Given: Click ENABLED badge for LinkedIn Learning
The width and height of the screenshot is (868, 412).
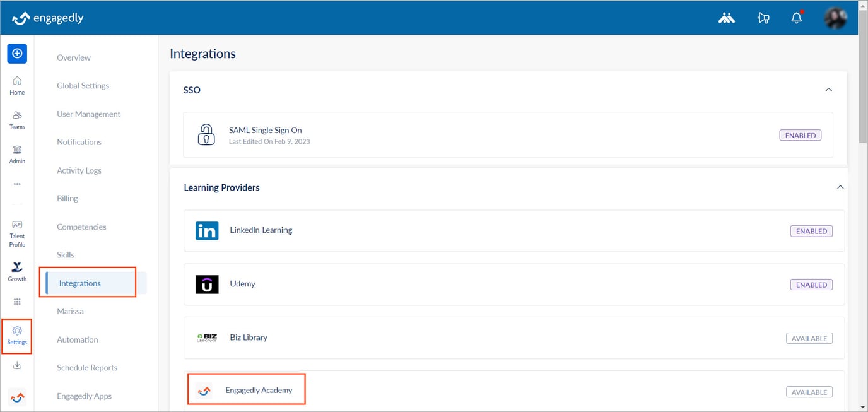Looking at the screenshot, I should coord(811,231).
